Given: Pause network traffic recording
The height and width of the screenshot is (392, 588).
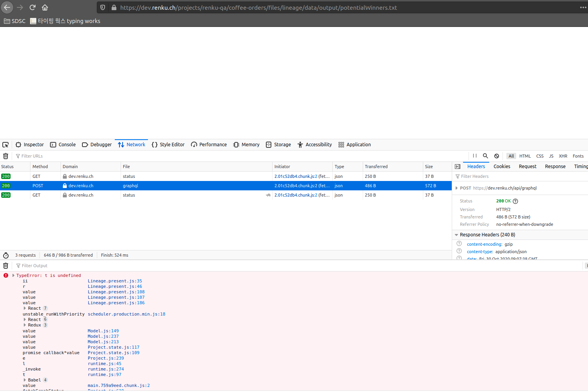Looking at the screenshot, I should point(474,156).
